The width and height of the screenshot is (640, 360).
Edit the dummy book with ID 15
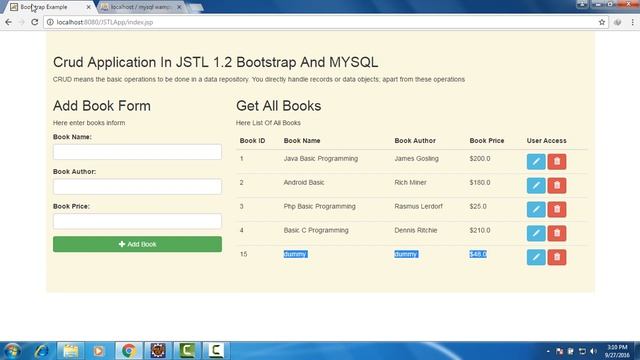tap(536, 257)
